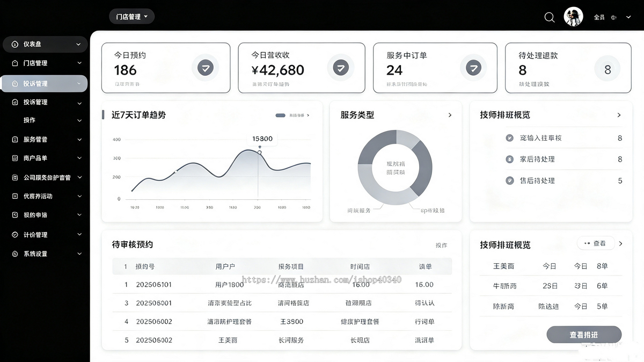This screenshot has width=644, height=362.
Task: Expand the 系统设置 sidebar chevron
Action: tap(79, 254)
